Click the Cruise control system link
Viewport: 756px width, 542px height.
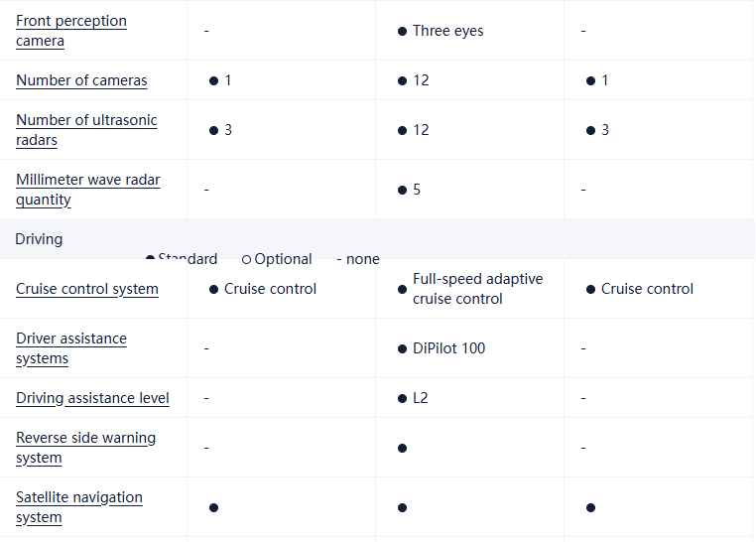click(x=87, y=289)
